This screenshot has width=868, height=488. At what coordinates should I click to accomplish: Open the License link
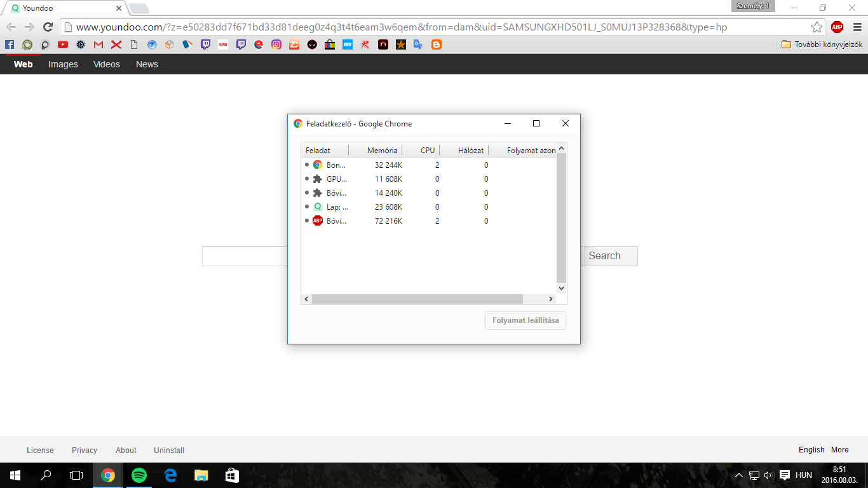(x=40, y=450)
